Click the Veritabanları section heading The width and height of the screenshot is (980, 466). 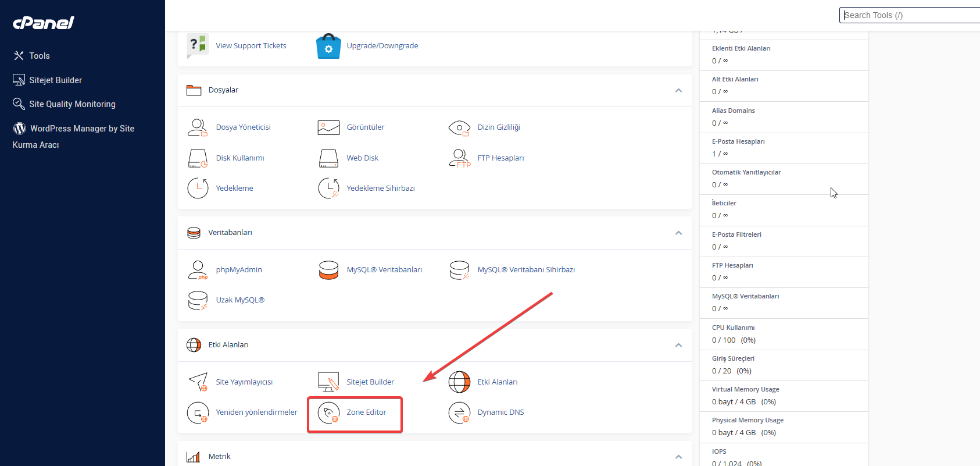point(230,232)
